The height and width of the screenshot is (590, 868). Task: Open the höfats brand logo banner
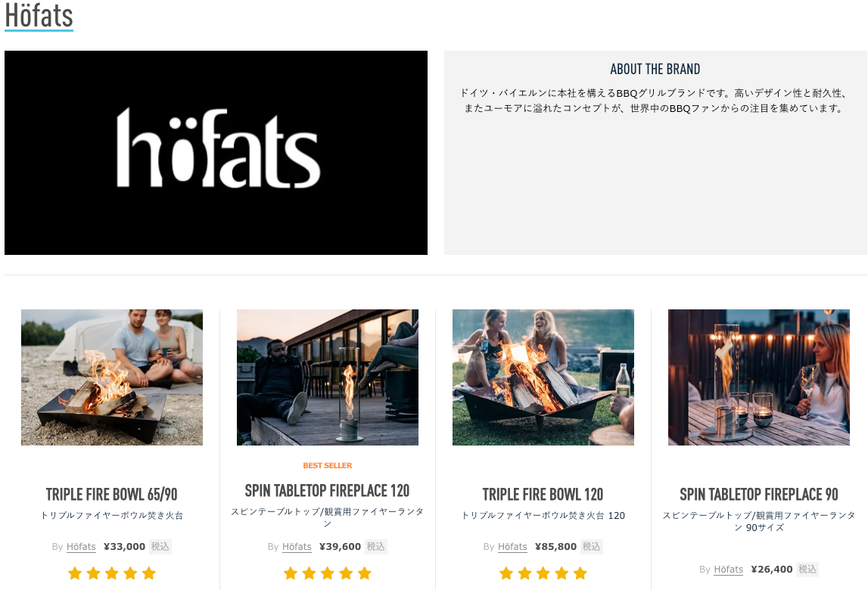(x=216, y=153)
